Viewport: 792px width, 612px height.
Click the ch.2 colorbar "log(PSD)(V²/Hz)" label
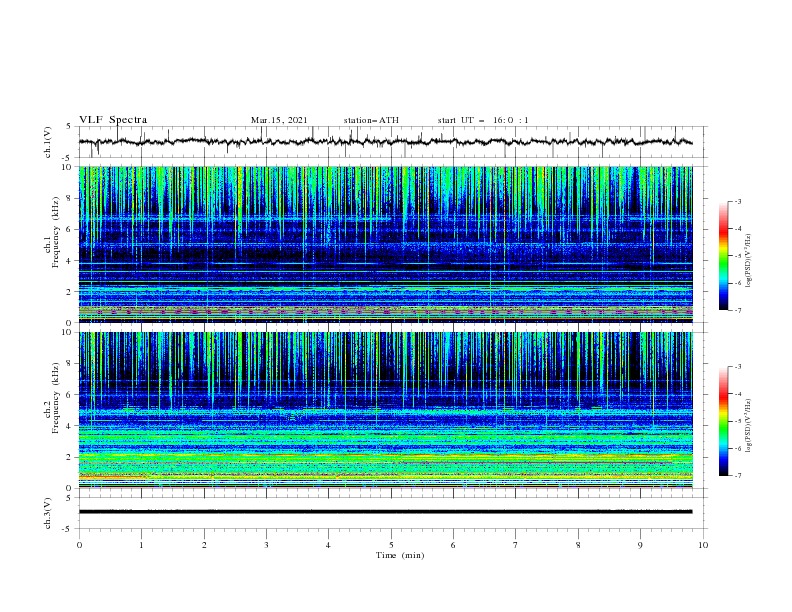coord(748,425)
